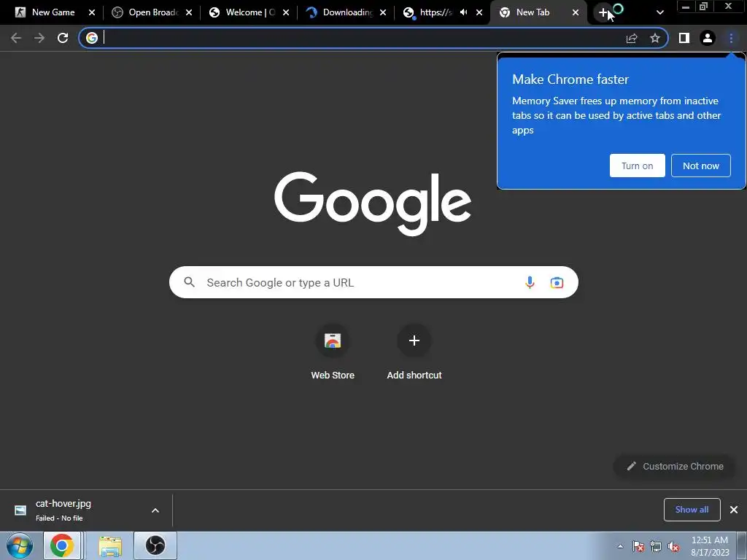Open the side panel icon
The width and height of the screenshot is (747, 560).
pos(684,38)
